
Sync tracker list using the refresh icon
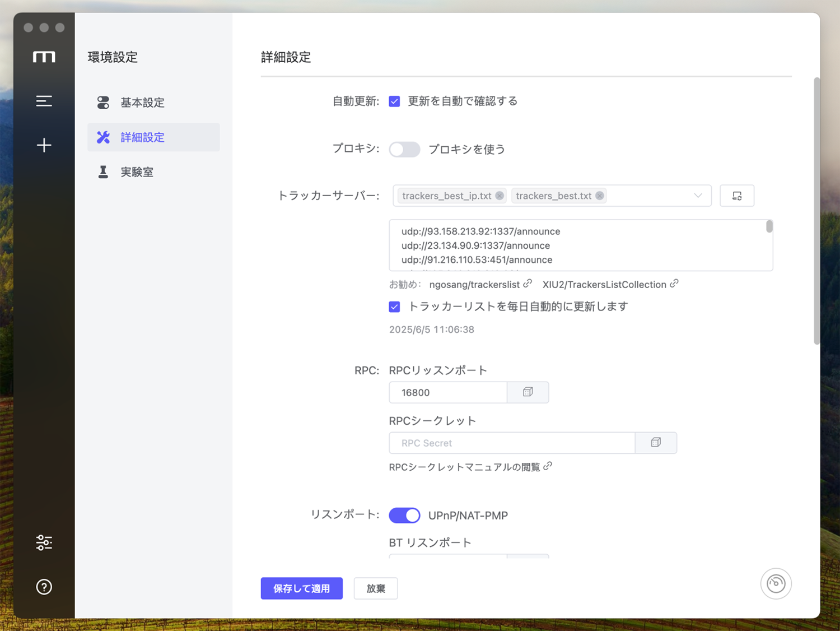tap(736, 196)
